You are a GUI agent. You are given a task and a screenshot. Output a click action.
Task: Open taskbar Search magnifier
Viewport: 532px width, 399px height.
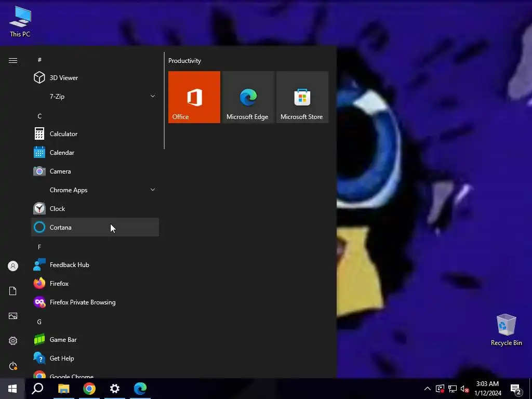(37, 389)
